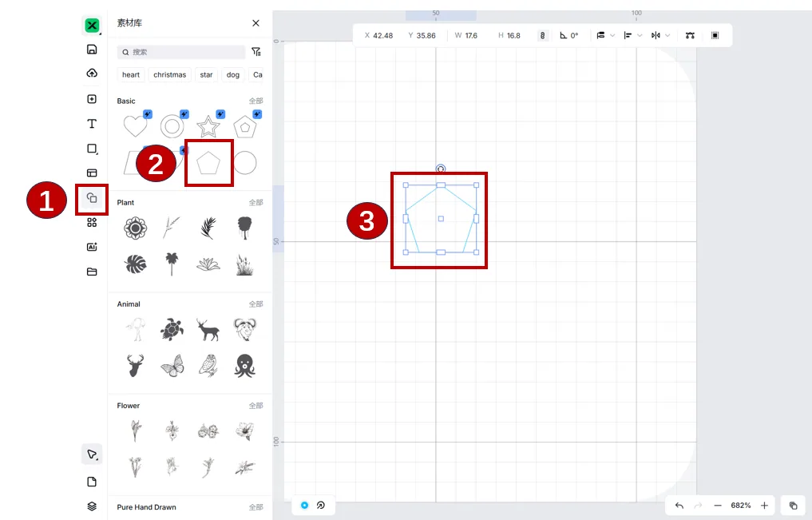Select the christmas tag
Screen dimensions: 812x520
click(170, 74)
